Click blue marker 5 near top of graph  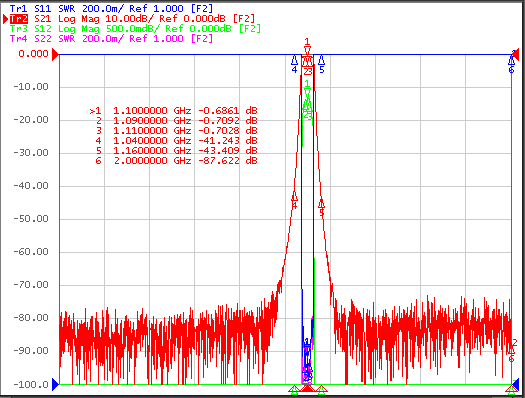321,64
